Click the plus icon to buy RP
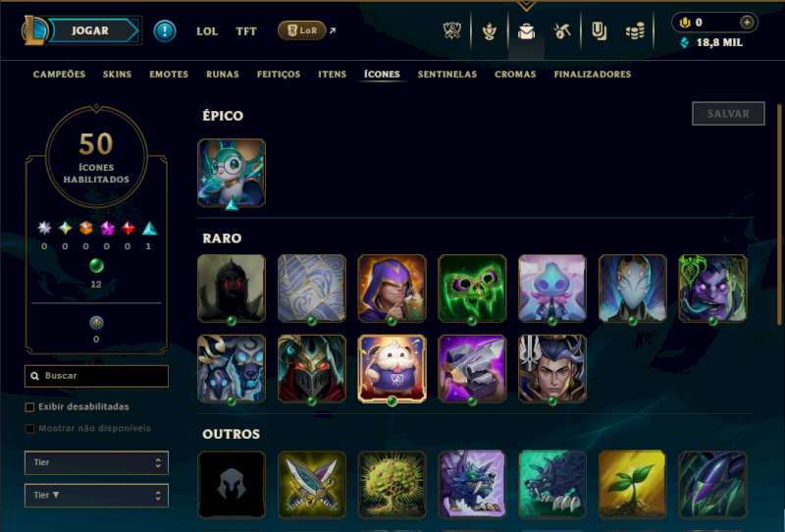This screenshot has width=785, height=532. tap(747, 23)
